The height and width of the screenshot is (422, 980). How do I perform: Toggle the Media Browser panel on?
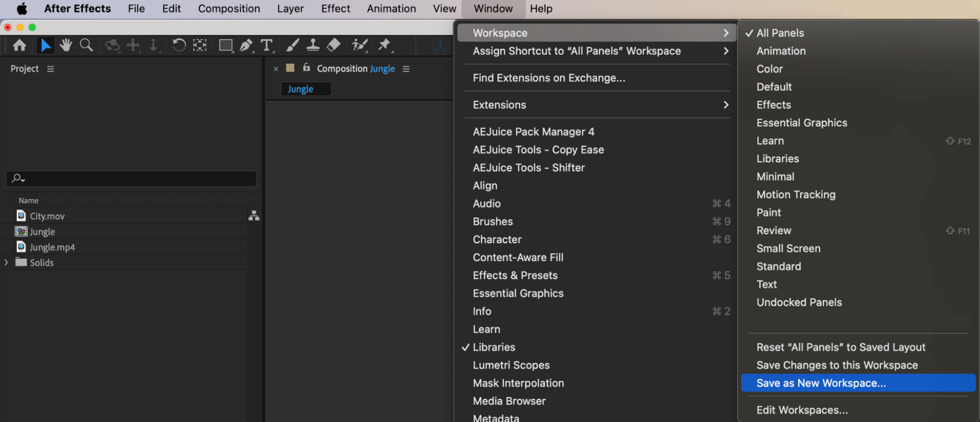(x=595, y=401)
